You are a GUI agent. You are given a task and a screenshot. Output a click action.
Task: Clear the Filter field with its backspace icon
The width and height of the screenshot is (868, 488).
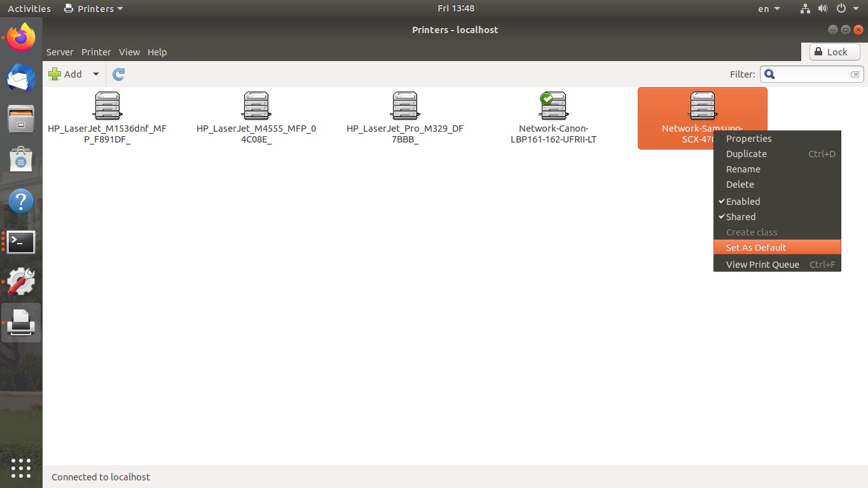coord(855,74)
